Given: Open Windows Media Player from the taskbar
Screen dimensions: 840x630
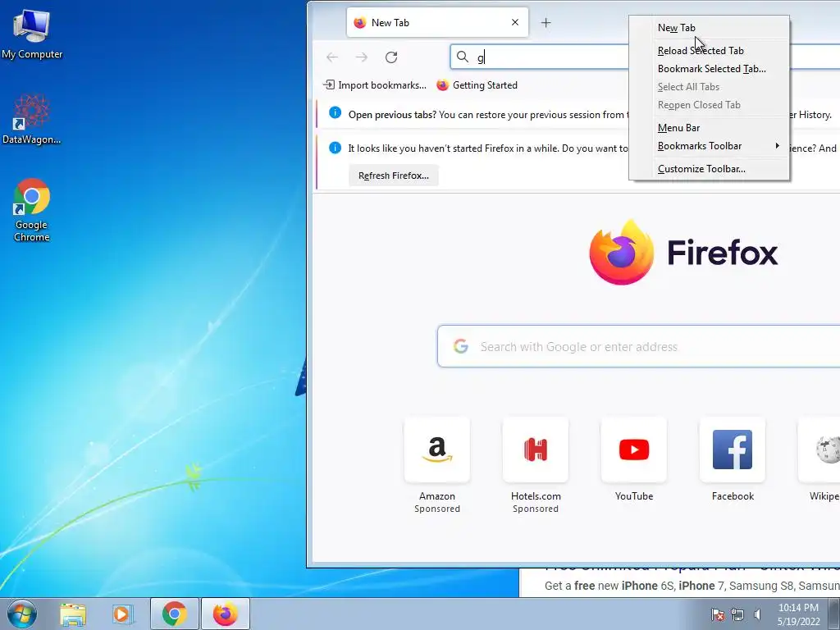Looking at the screenshot, I should (123, 614).
